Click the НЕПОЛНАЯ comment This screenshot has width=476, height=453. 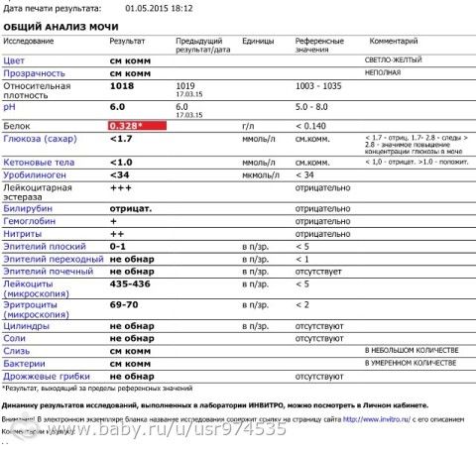click(x=383, y=72)
